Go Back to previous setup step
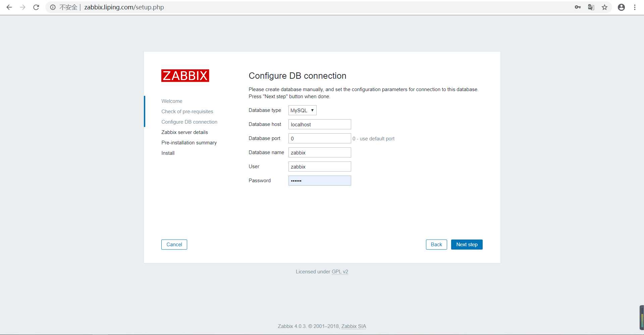Screen dimensions: 644x335 (436, 245)
